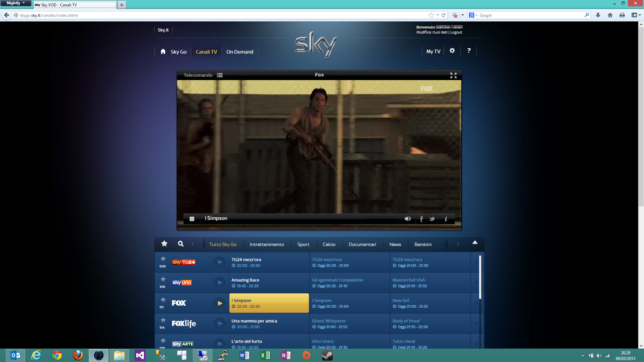
Task: Select the Documentari tab
Action: click(x=362, y=244)
